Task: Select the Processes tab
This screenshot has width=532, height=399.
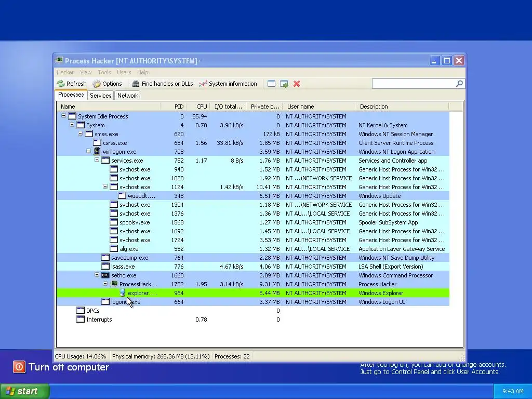Action: tap(71, 95)
